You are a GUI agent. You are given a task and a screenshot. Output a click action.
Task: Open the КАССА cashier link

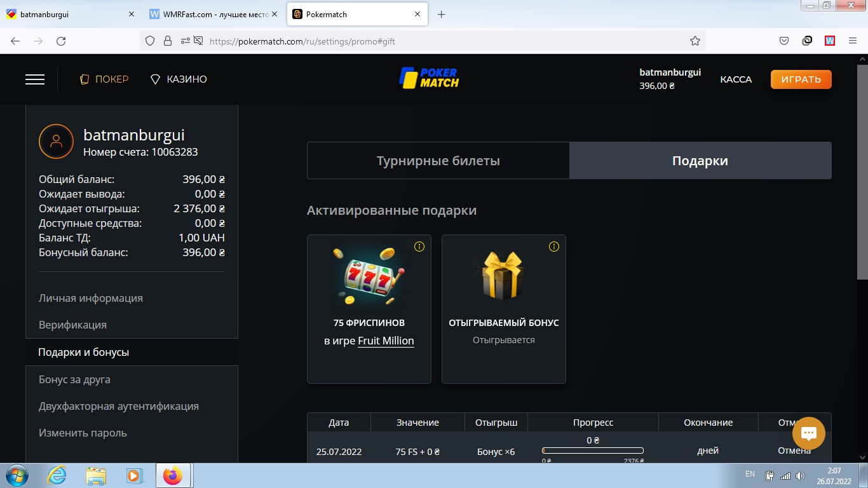pos(736,79)
